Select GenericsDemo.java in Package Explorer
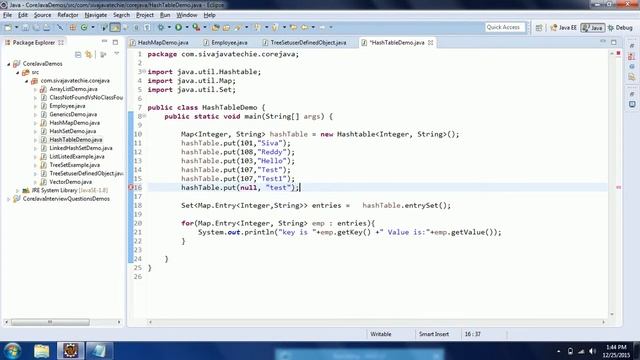Screen dimensions: 640x360 click(73, 114)
